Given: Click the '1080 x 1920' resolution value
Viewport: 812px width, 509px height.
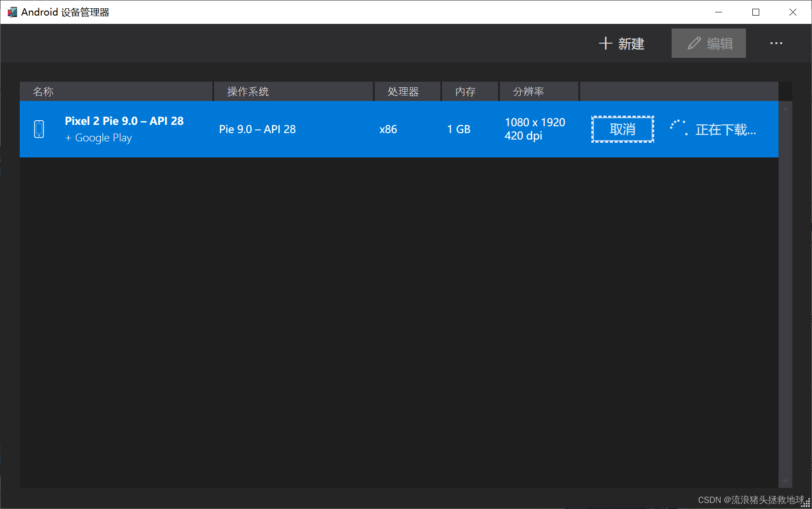Looking at the screenshot, I should [535, 123].
